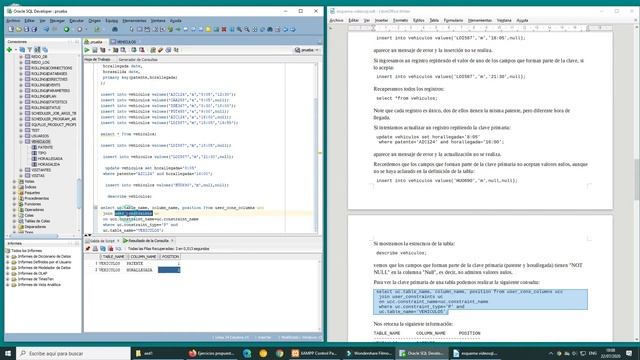Screen dimensions: 640x360
Task: Open the Archivo menu in SQL Developer
Action: click(x=13, y=20)
